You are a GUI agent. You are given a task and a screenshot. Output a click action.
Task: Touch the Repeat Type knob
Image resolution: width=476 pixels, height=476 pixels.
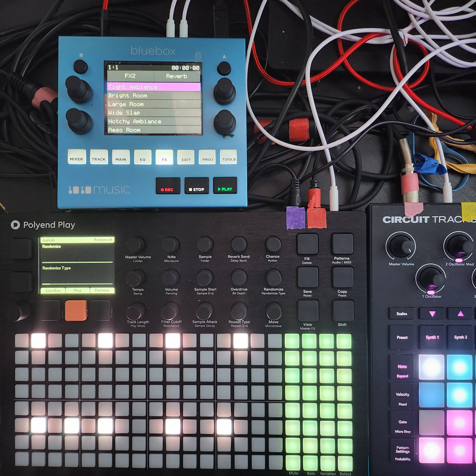click(x=239, y=311)
